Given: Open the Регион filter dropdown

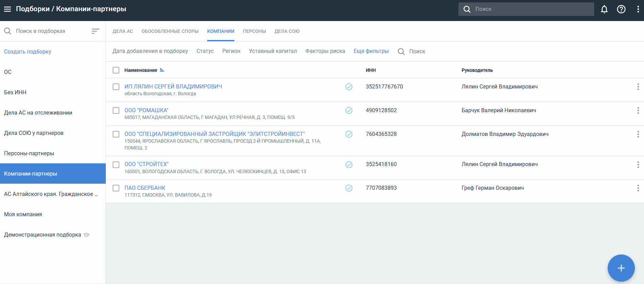Looking at the screenshot, I should [x=231, y=51].
